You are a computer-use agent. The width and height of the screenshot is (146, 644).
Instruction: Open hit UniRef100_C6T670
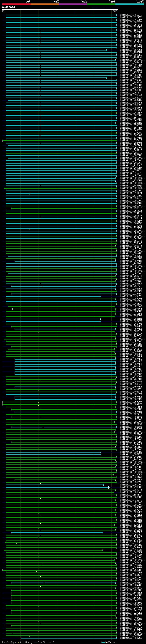131,22
